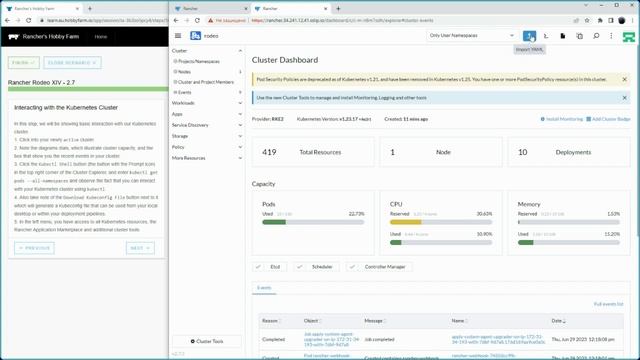
Task: Select the Events tab below capacity
Action: 264,288
